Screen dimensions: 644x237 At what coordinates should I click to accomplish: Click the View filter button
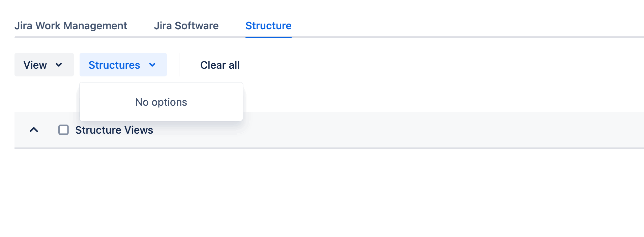pyautogui.click(x=44, y=65)
